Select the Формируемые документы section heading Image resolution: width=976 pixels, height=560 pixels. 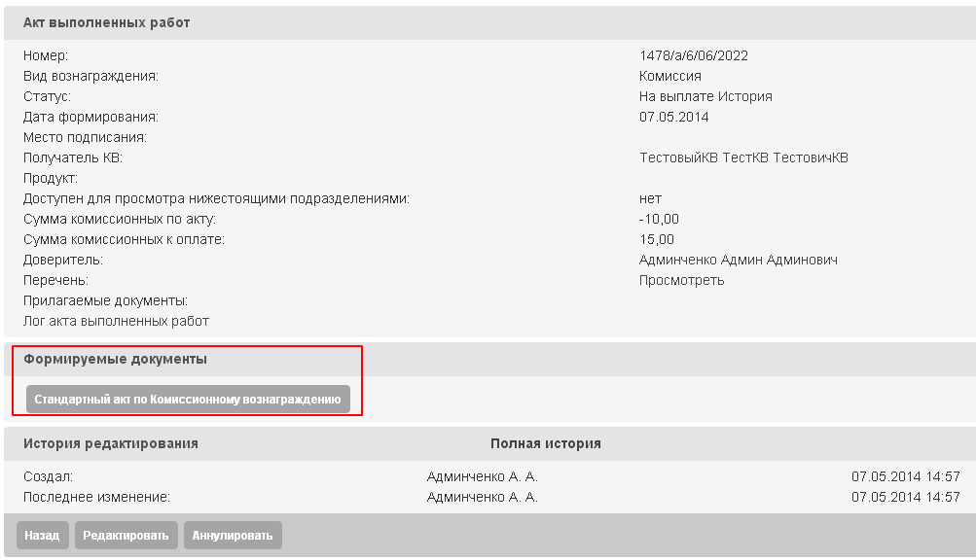click(115, 360)
